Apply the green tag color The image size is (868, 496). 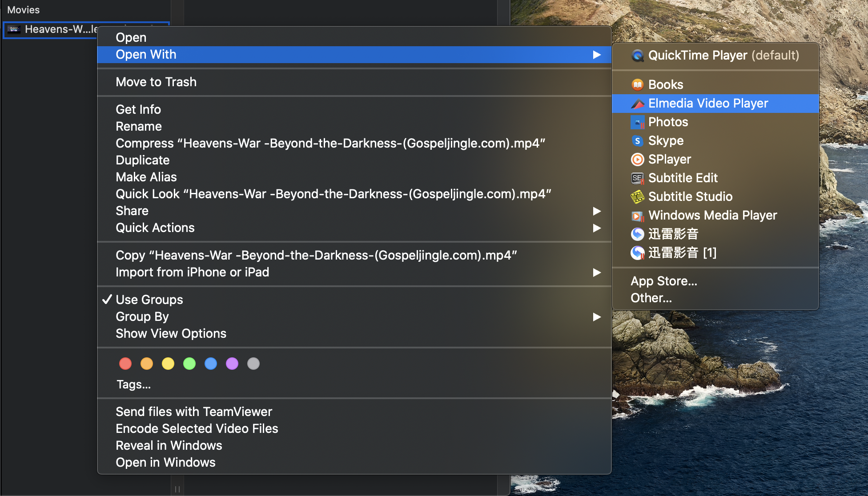coord(189,364)
